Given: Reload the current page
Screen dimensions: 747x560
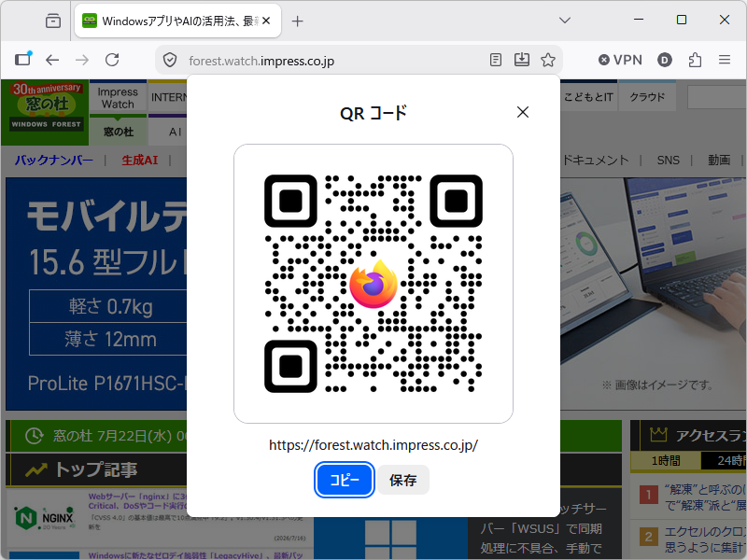Looking at the screenshot, I should (x=112, y=60).
